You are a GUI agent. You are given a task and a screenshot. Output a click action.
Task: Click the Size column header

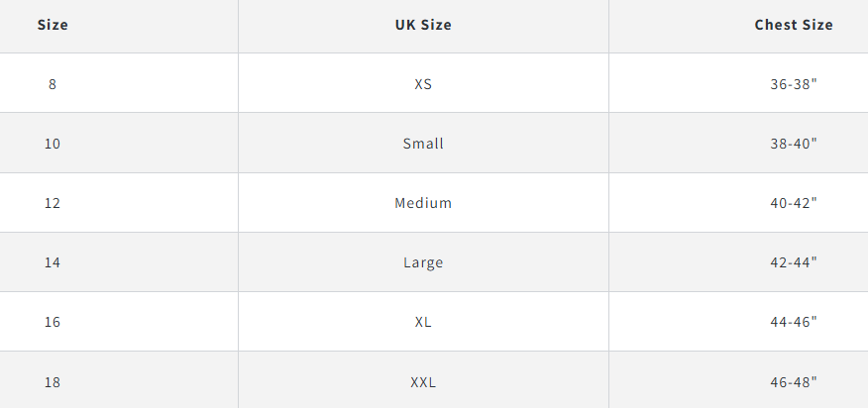[x=53, y=25]
